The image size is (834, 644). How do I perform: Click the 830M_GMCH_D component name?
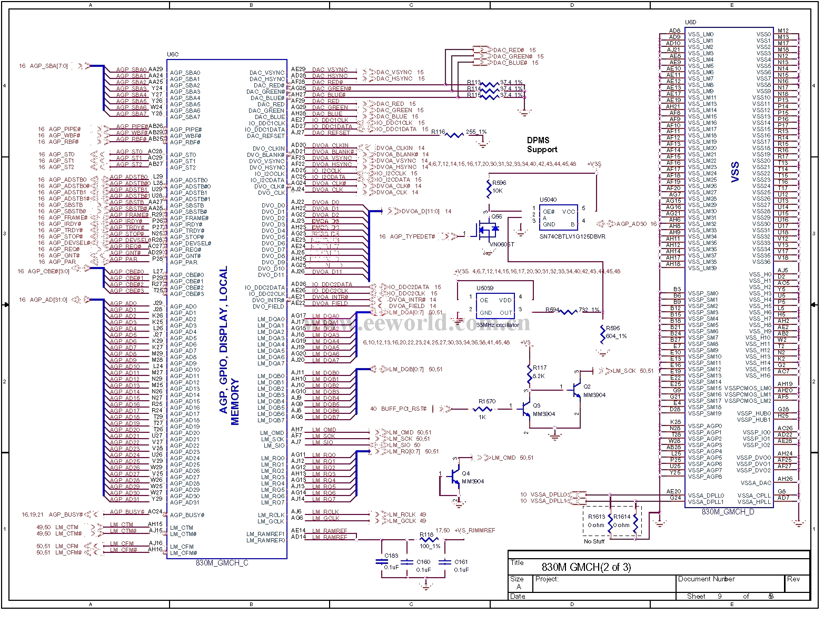click(x=728, y=511)
